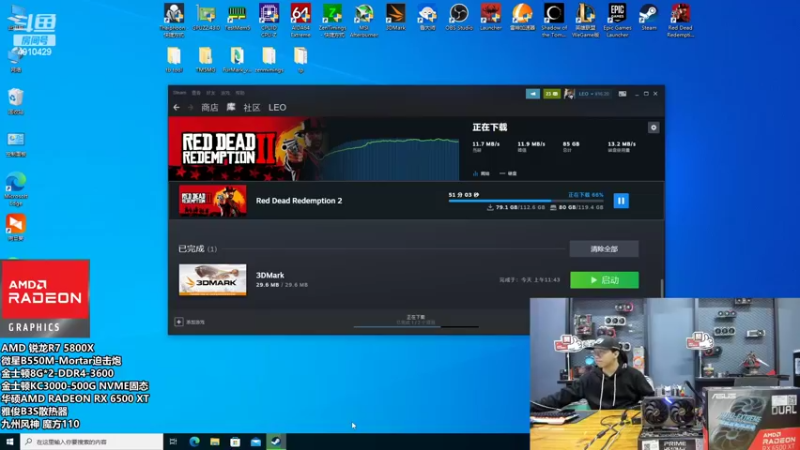Click the Windows Start button

(x=10, y=442)
